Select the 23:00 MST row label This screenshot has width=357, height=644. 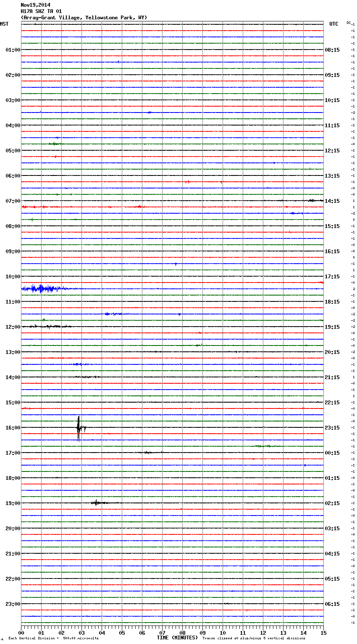(x=13, y=604)
